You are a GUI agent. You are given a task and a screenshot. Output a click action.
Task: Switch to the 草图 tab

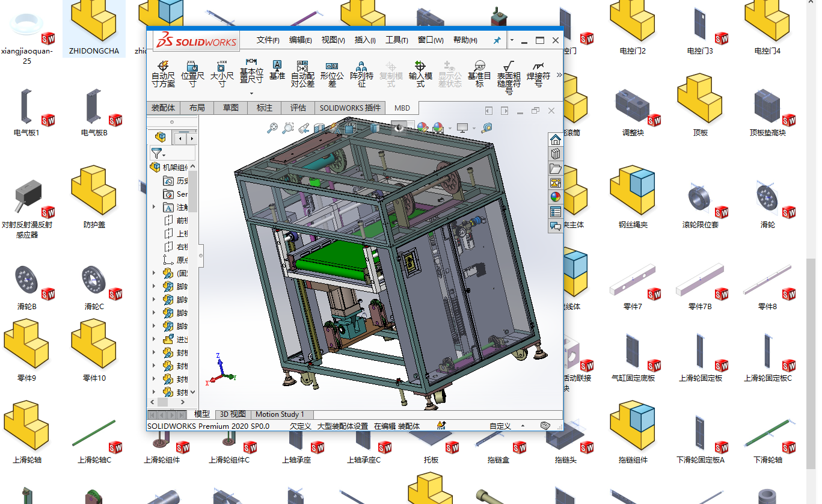tap(231, 108)
